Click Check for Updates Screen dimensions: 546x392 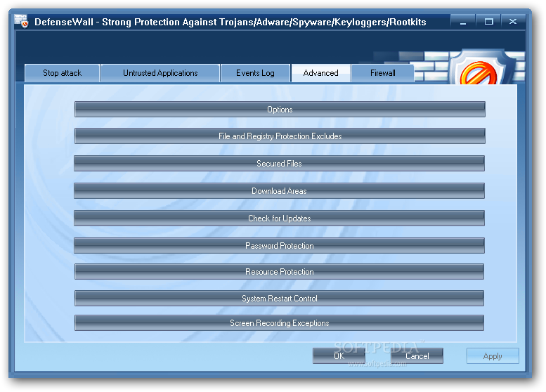point(279,218)
